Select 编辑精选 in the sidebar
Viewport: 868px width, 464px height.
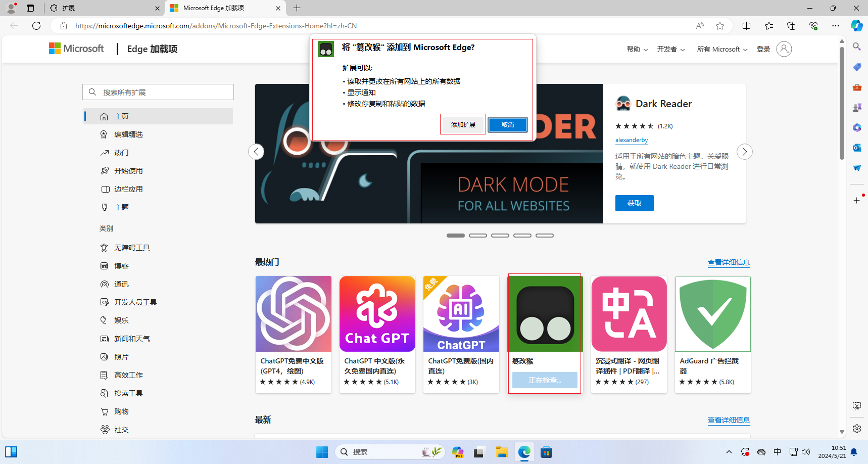pos(158,134)
